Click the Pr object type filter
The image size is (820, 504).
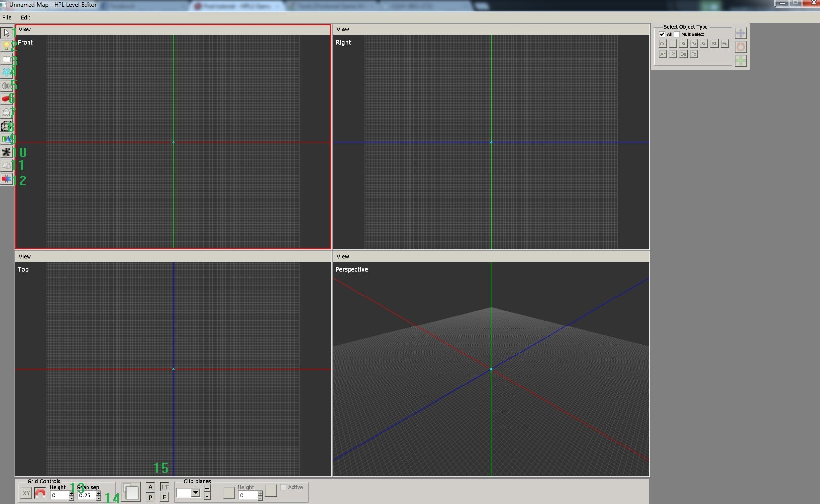[x=673, y=54]
